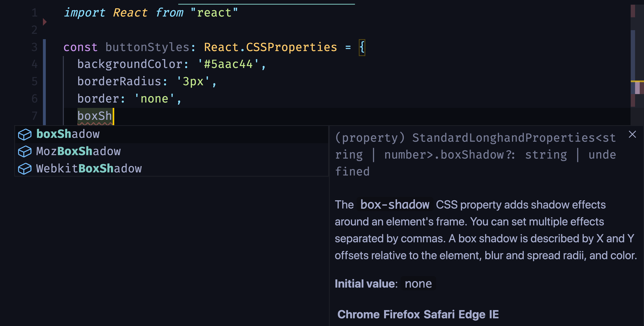Screen dimensions: 644x326
Task: Choose the WebkitBoxShadow autocomplete suggestion
Action: (172, 169)
